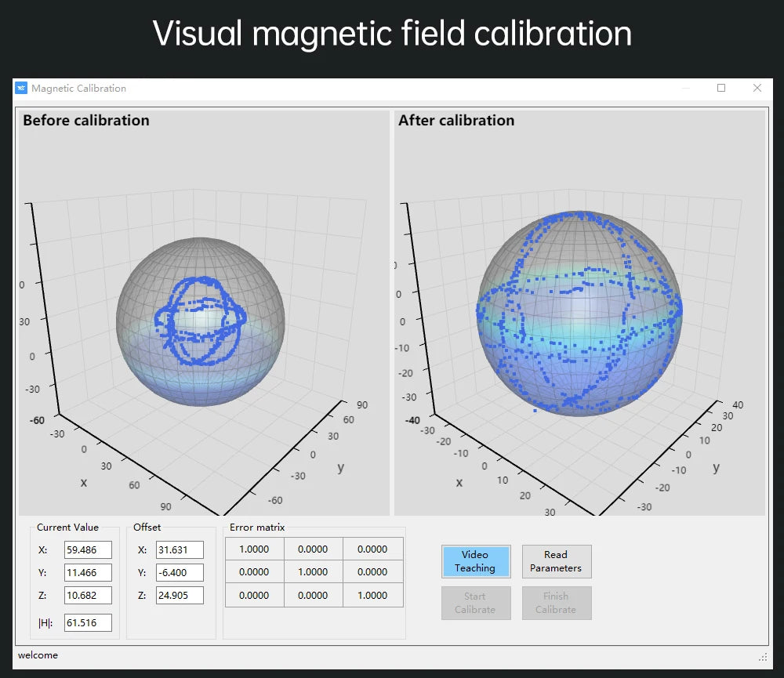Click the Offset X field showing 31.631
This screenshot has width=784, height=678.
coord(180,549)
